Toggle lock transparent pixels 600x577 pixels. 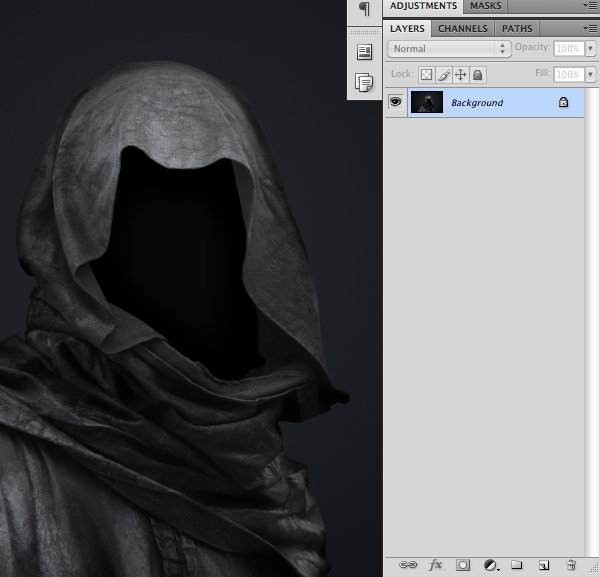(426, 75)
